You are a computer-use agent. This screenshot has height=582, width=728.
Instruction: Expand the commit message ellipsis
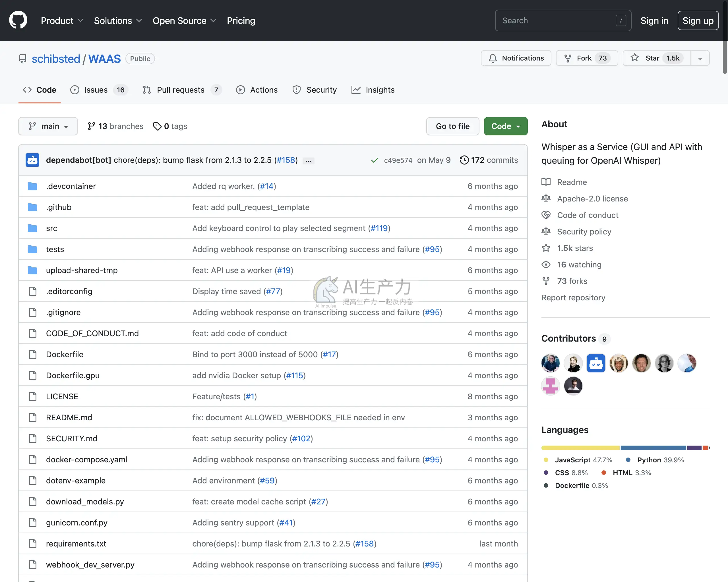pyautogui.click(x=308, y=161)
